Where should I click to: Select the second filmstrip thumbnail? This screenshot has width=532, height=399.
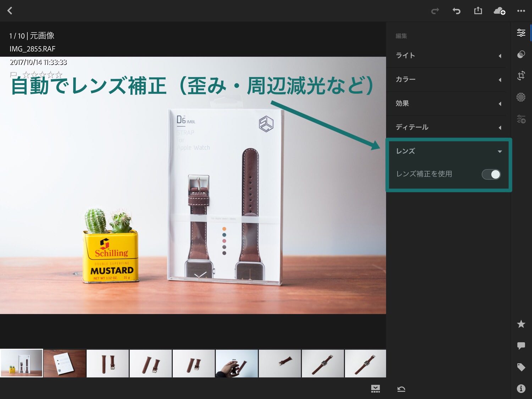coord(65,363)
